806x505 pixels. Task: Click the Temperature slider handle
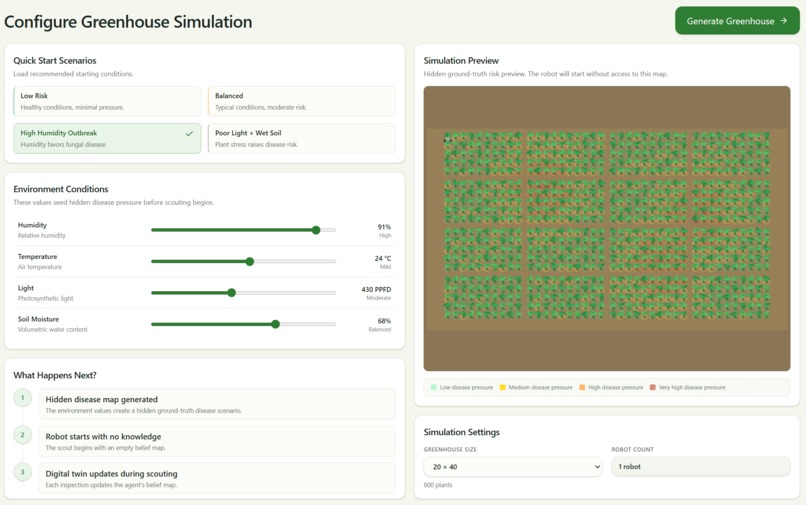pyautogui.click(x=250, y=261)
